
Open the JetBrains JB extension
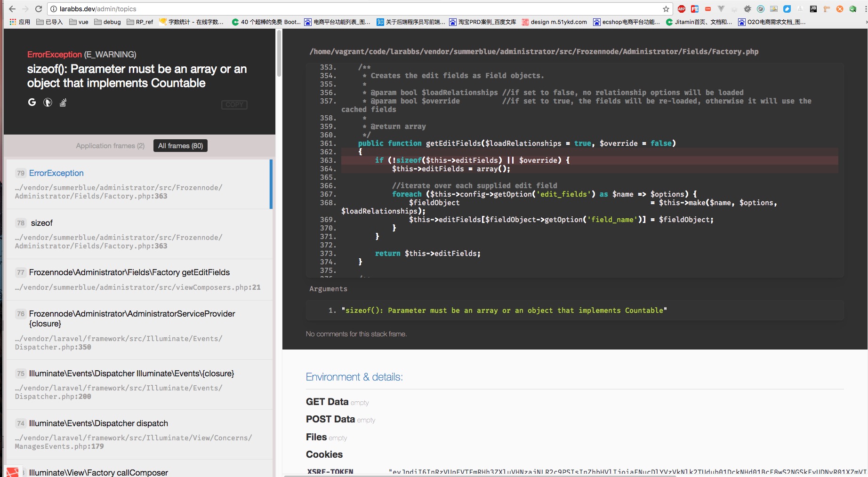click(x=813, y=9)
